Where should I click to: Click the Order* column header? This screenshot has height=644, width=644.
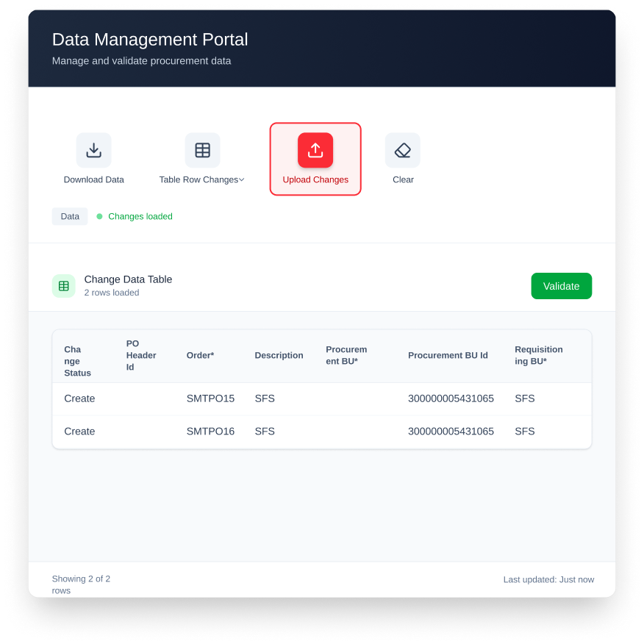coord(200,356)
